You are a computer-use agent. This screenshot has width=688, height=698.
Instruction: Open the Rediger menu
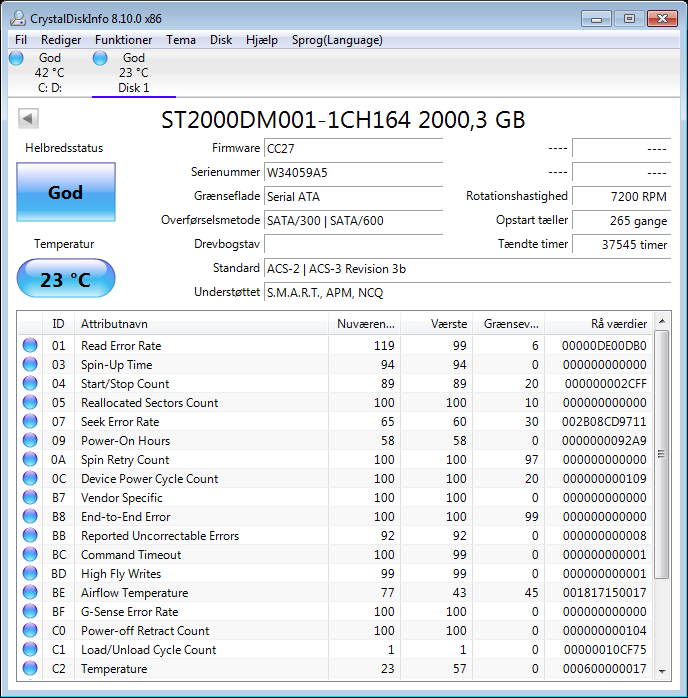pyautogui.click(x=61, y=40)
